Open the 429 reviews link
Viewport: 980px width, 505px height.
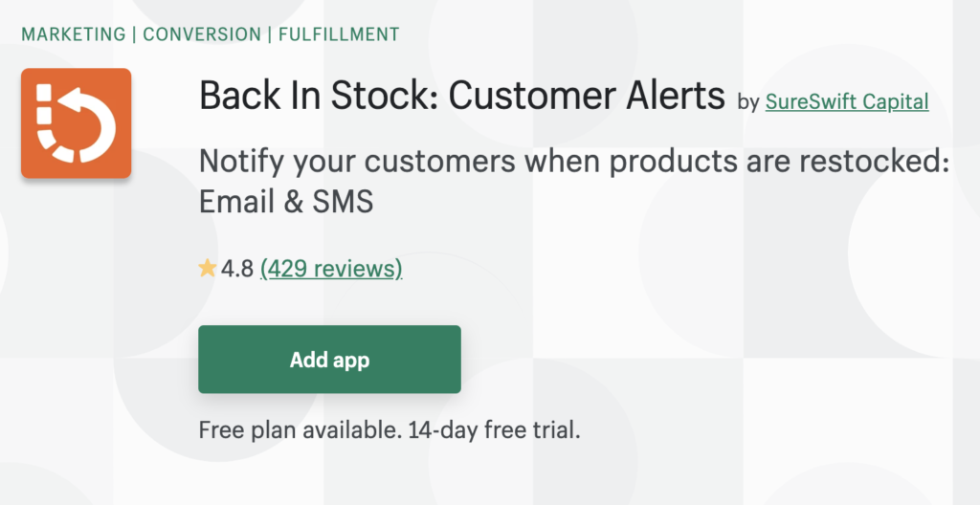[x=331, y=269]
